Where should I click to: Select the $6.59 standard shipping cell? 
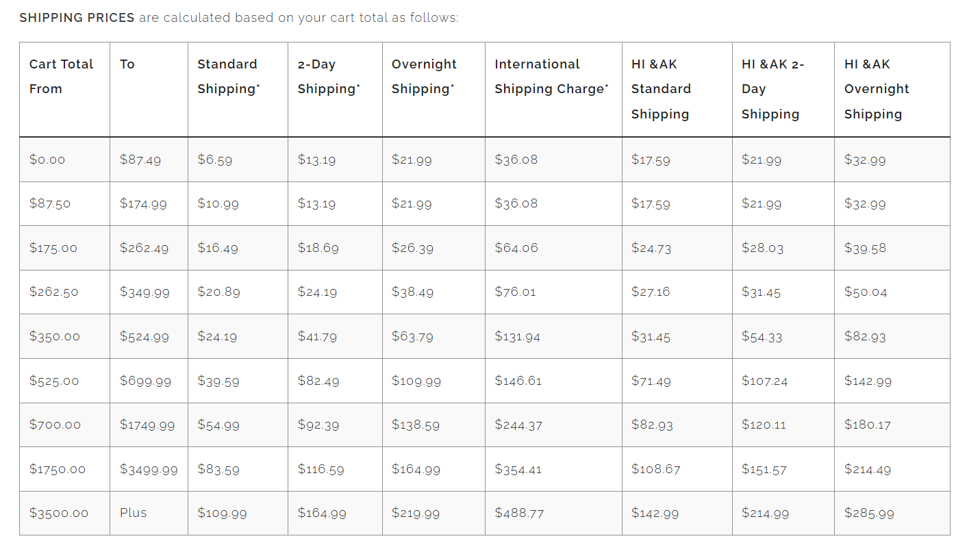[x=215, y=160]
